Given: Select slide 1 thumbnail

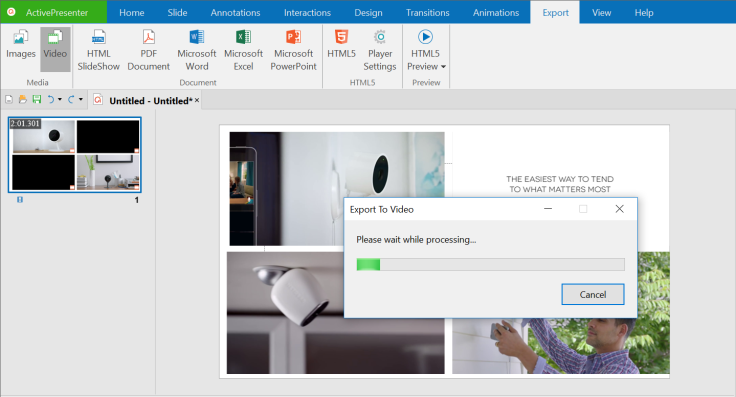Looking at the screenshot, I should tap(75, 155).
